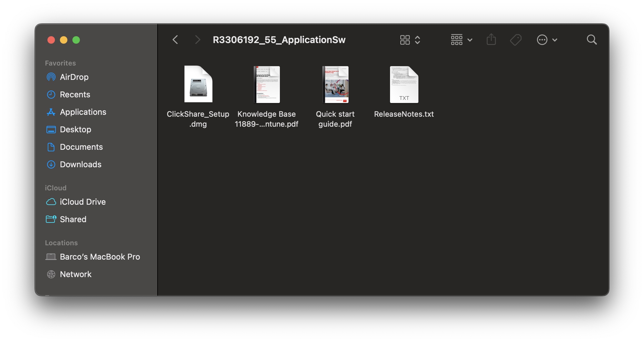The width and height of the screenshot is (644, 342).
Task: Click the iCloud section header
Action: pos(56,188)
